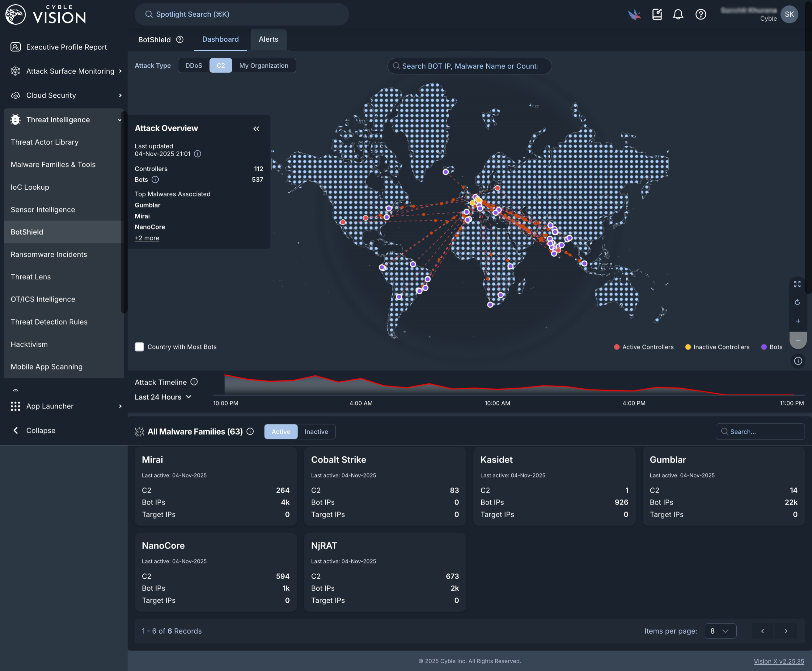Collapse Attack Overview panel with double chevron

tap(256, 129)
